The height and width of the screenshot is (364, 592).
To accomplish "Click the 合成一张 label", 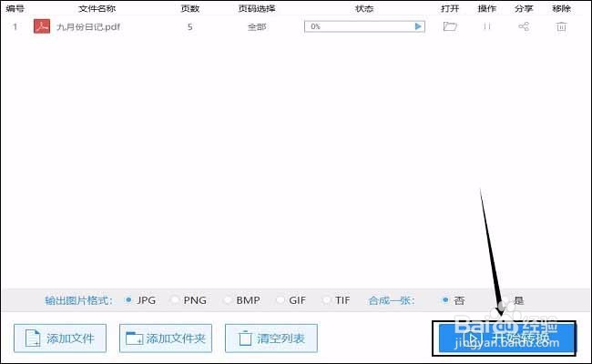I will click(392, 300).
